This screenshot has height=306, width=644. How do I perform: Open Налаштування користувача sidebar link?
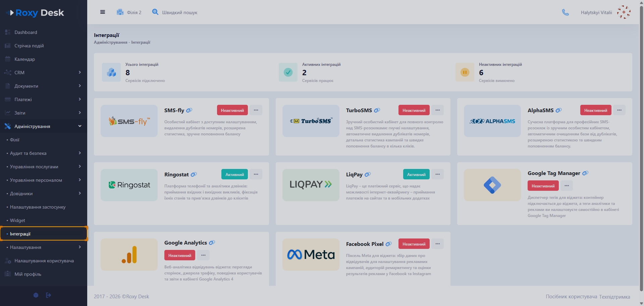click(x=44, y=261)
